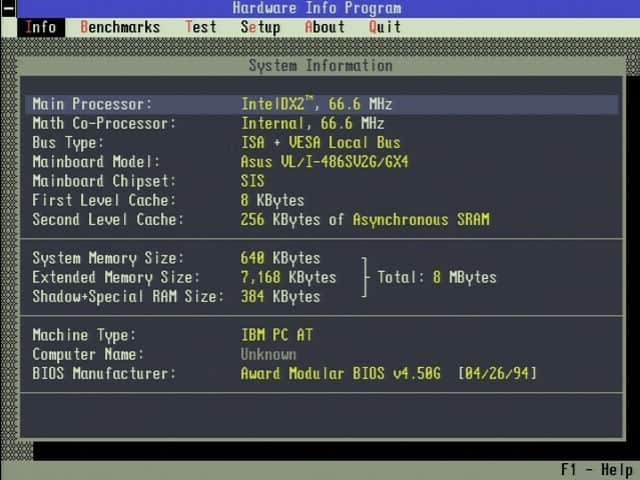Open the About menu
This screenshot has width=640, height=480.
point(324,27)
